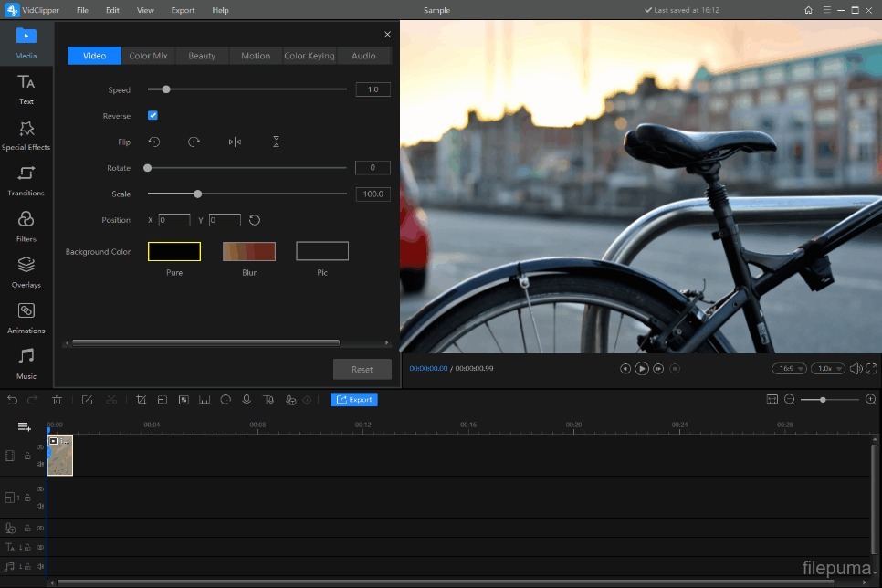Click the fullscreen preview icon
Screen dimensions: 882x588
tap(871, 369)
